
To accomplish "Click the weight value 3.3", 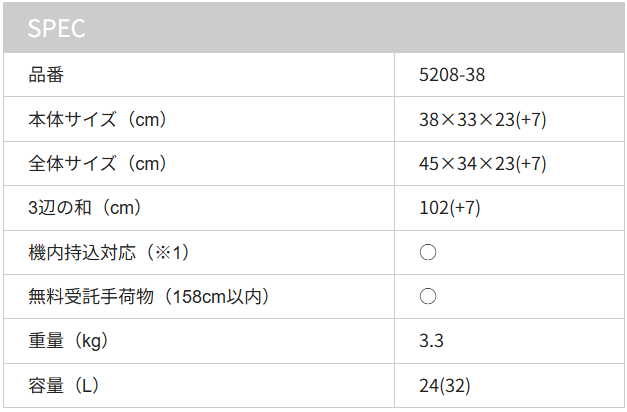I will click(x=431, y=341).
